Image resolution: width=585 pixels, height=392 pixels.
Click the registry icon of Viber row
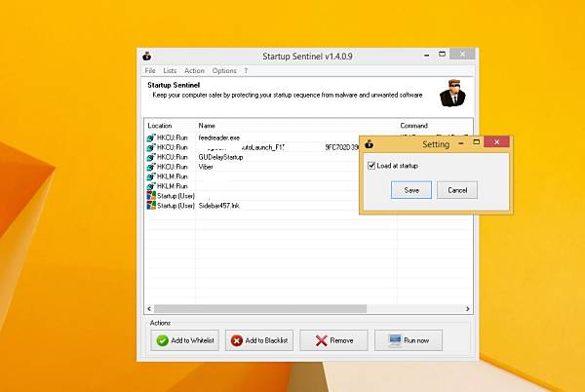pyautogui.click(x=151, y=167)
